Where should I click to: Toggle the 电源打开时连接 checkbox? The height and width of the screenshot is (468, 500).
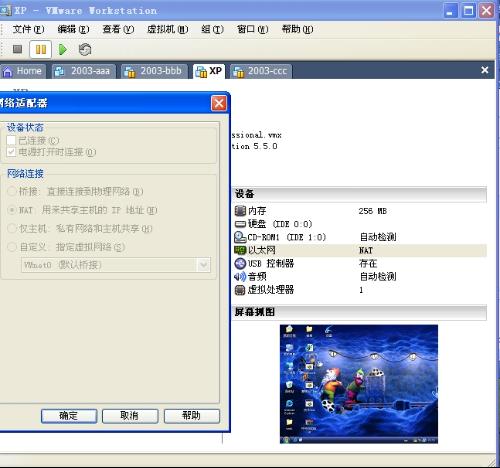[x=11, y=152]
